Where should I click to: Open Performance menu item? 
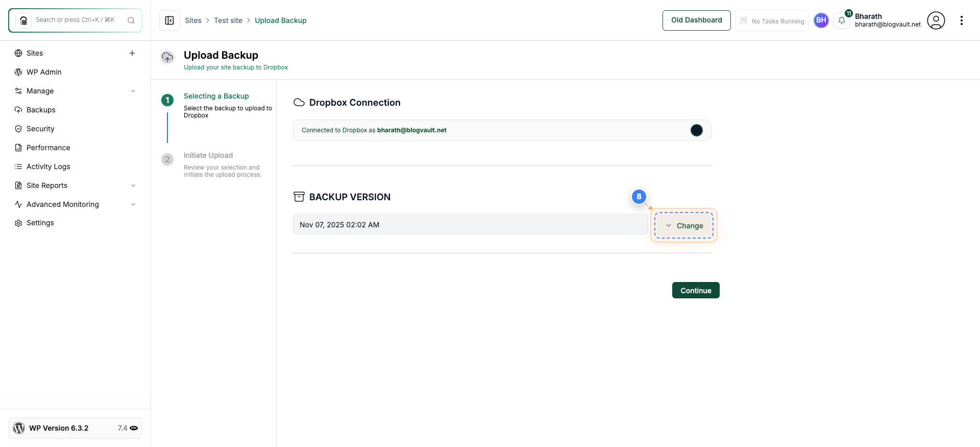[48, 148]
